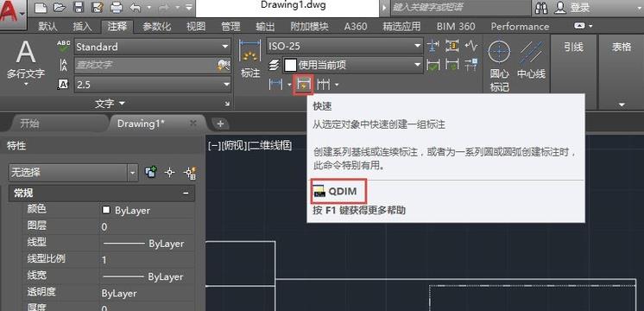Click the Save As icon
The image size is (644, 311).
(98, 8)
